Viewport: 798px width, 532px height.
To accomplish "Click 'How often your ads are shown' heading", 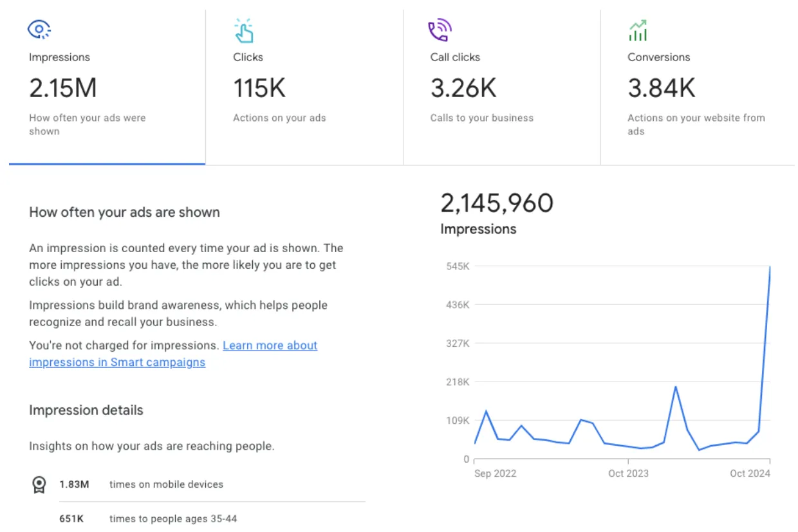I will 124,212.
